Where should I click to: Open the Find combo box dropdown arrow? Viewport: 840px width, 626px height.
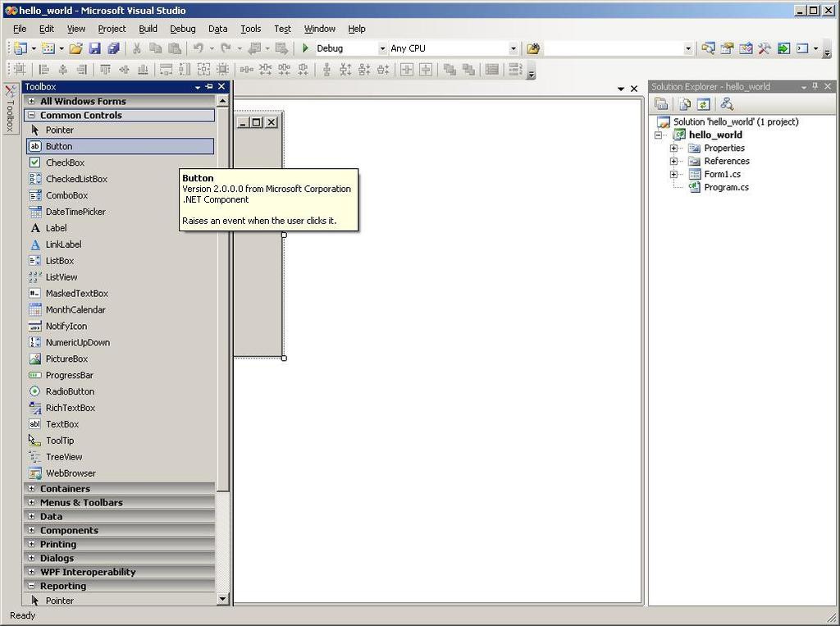[688, 48]
